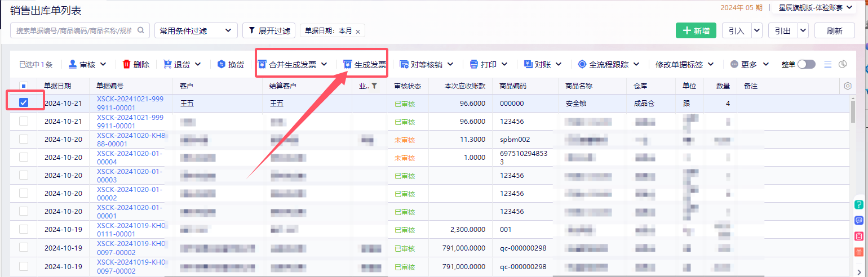Image resolution: width=868 pixels, height=277 pixels.
Task: Click the 数量 column header
Action: [723, 86]
